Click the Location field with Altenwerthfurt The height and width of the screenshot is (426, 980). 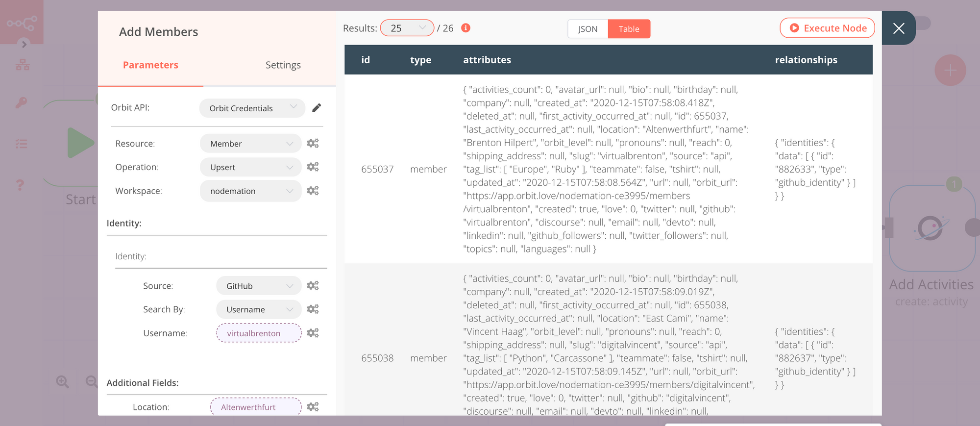256,407
